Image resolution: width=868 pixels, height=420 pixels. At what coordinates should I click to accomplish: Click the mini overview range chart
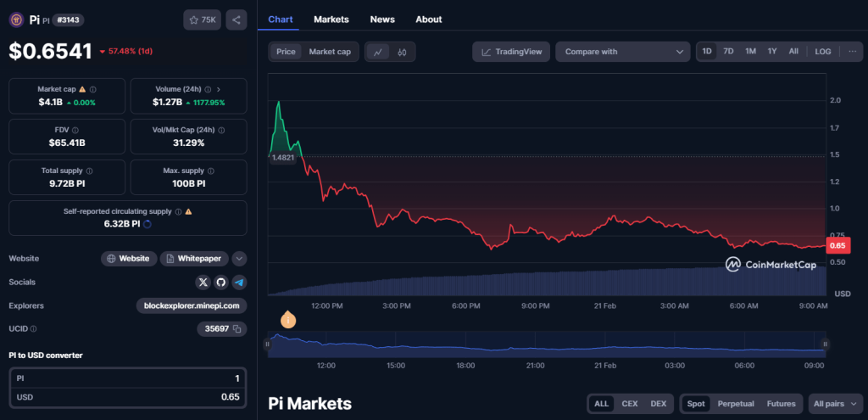click(x=547, y=344)
